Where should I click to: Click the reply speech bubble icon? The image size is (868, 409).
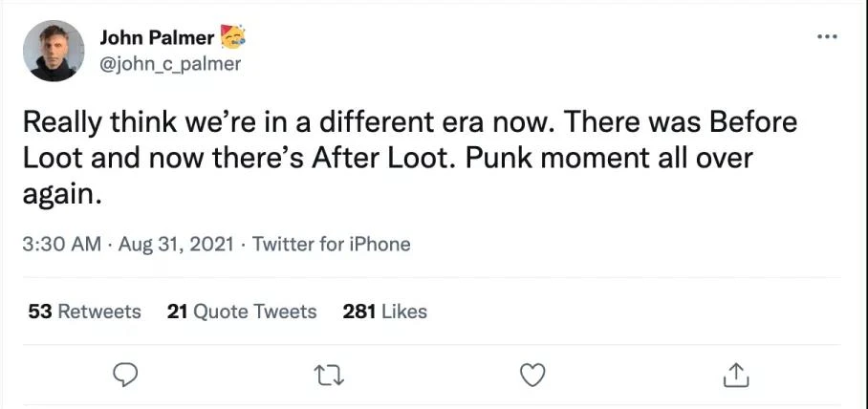125,375
